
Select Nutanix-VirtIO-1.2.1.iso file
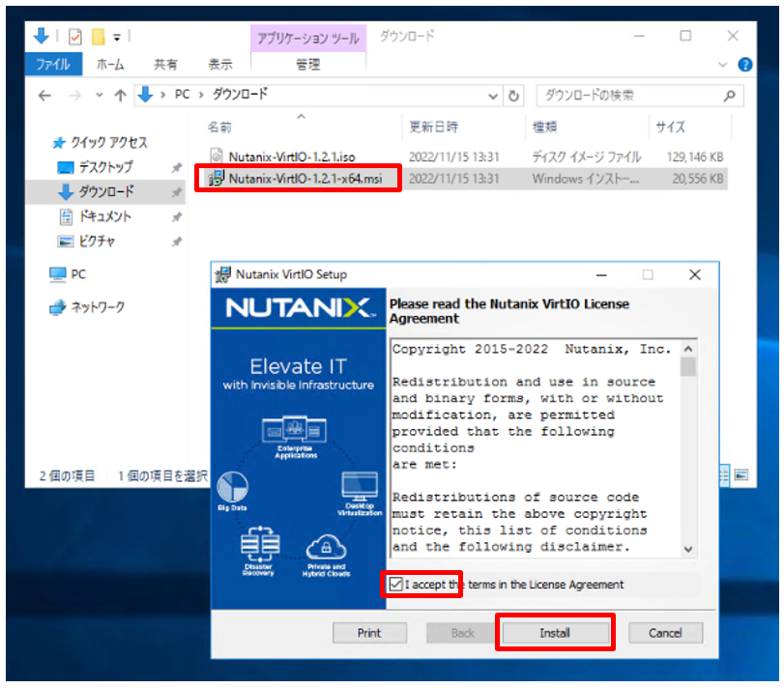point(292,157)
